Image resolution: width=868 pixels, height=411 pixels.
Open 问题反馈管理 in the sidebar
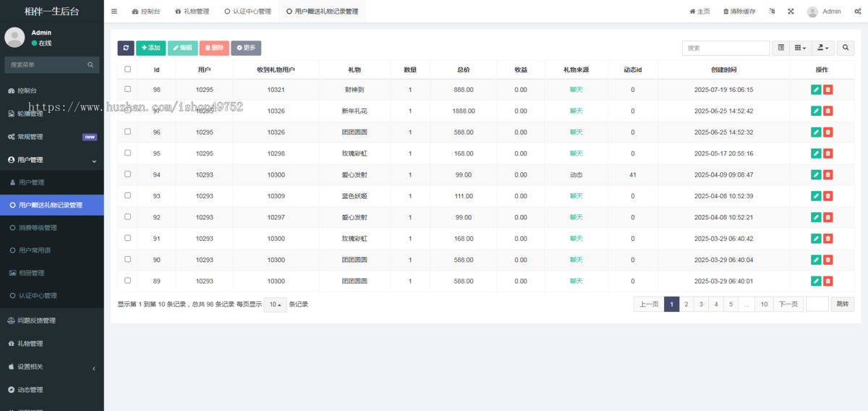pos(51,321)
